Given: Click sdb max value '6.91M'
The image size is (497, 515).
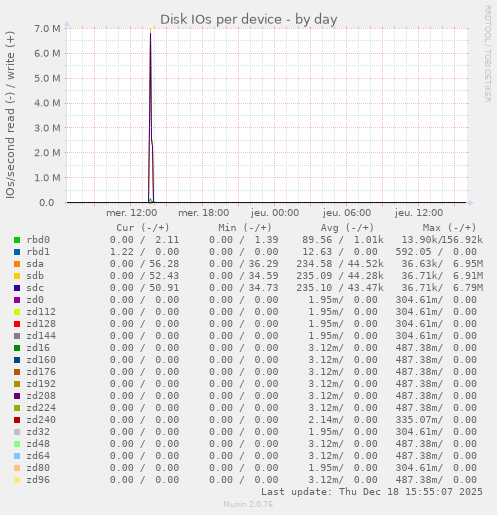Looking at the screenshot, I should click(x=468, y=276).
